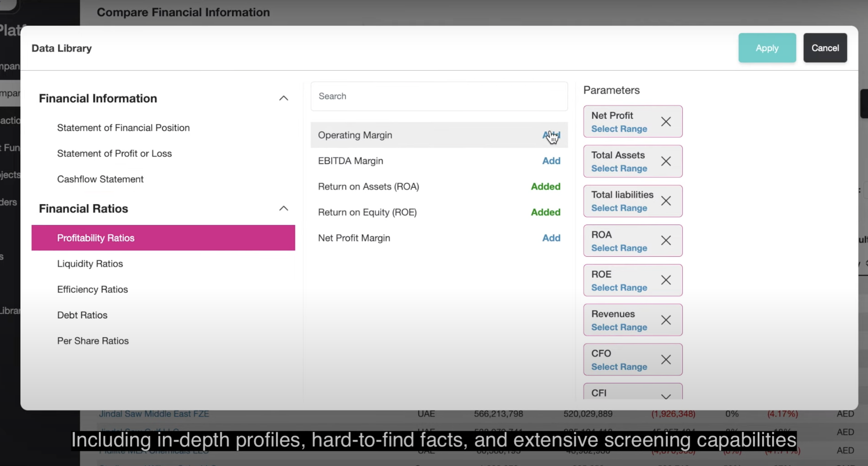Screen dimensions: 868x466
Task: Toggle Added on Return on Assets (ROA)
Action: coord(545,186)
